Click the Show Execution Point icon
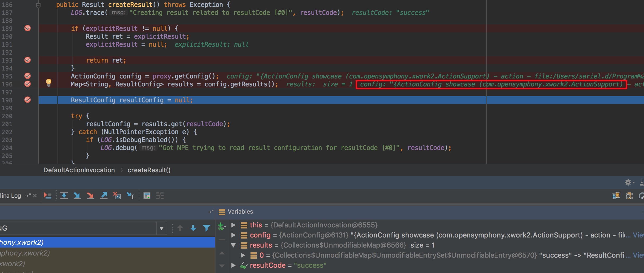 pyautogui.click(x=48, y=196)
